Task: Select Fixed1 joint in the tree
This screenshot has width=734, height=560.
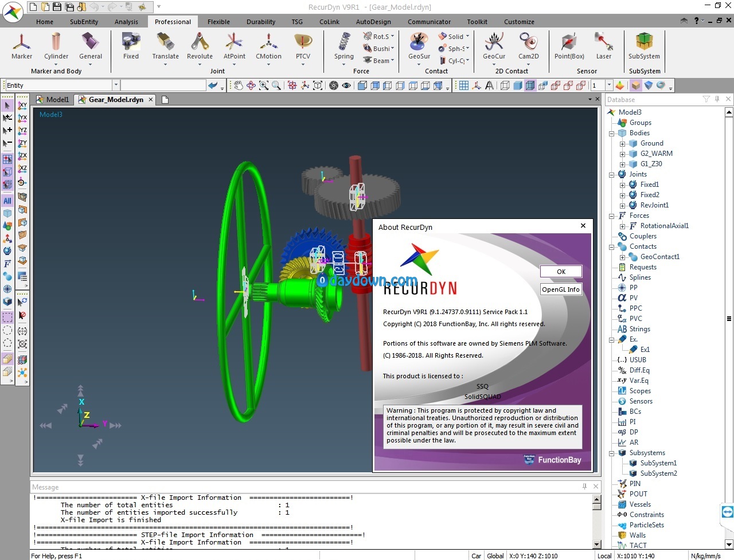Action: (650, 185)
